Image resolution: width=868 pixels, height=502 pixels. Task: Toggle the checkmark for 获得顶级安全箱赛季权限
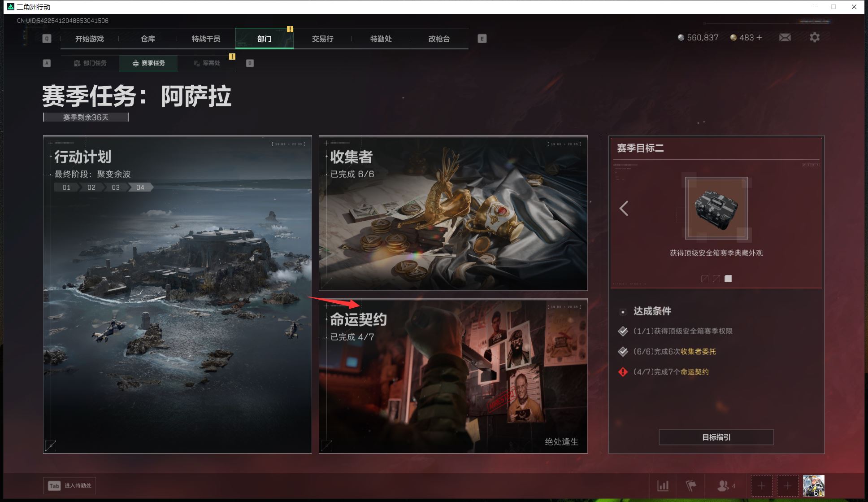pos(623,331)
